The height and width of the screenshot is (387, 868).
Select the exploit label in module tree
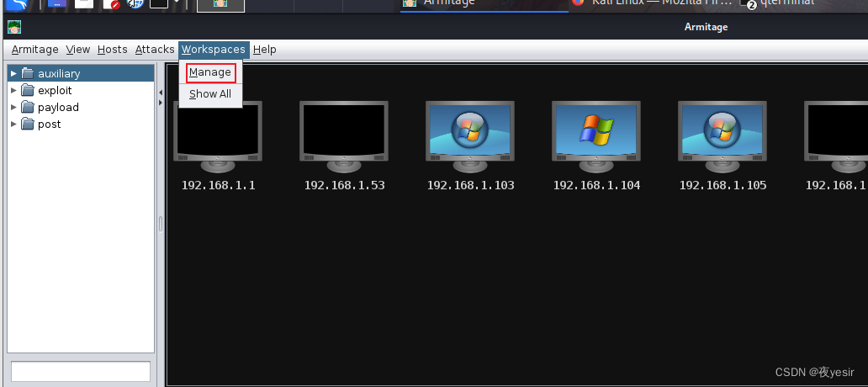pyautogui.click(x=55, y=90)
